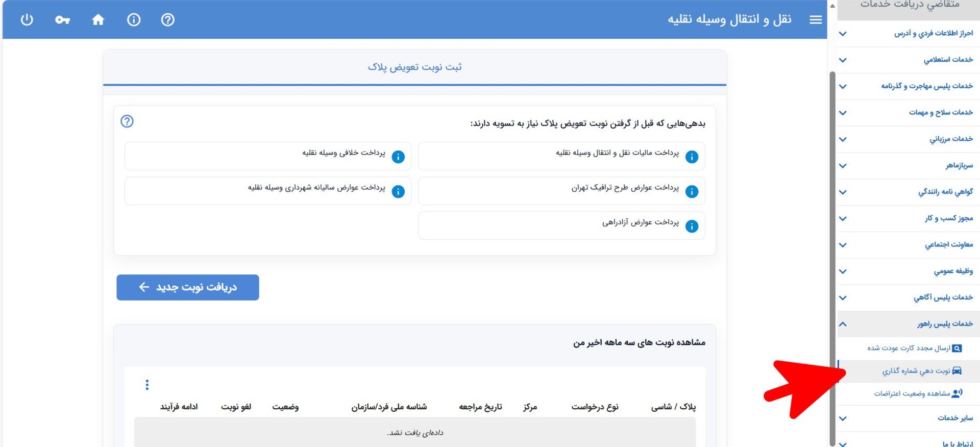Viewport: 980px width, 447px height.
Task: Click info icon for پرداخت عوارض آزادراهی
Action: (692, 226)
